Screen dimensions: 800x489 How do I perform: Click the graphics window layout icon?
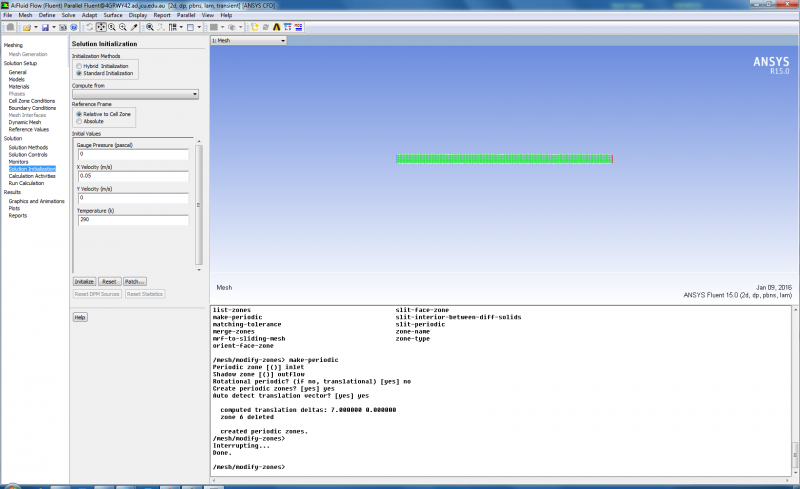point(190,27)
